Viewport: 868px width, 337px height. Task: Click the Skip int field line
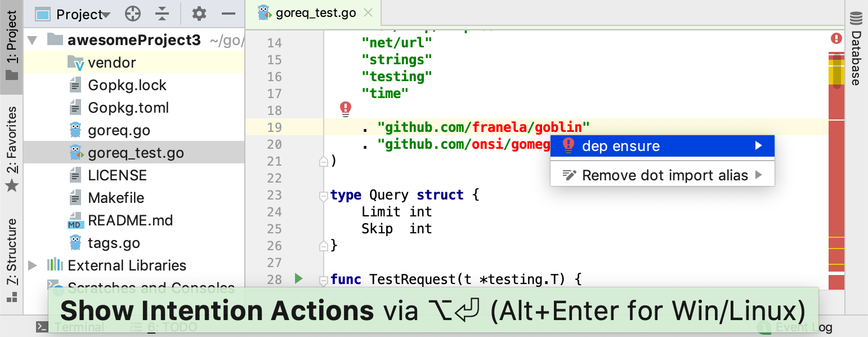point(397,229)
